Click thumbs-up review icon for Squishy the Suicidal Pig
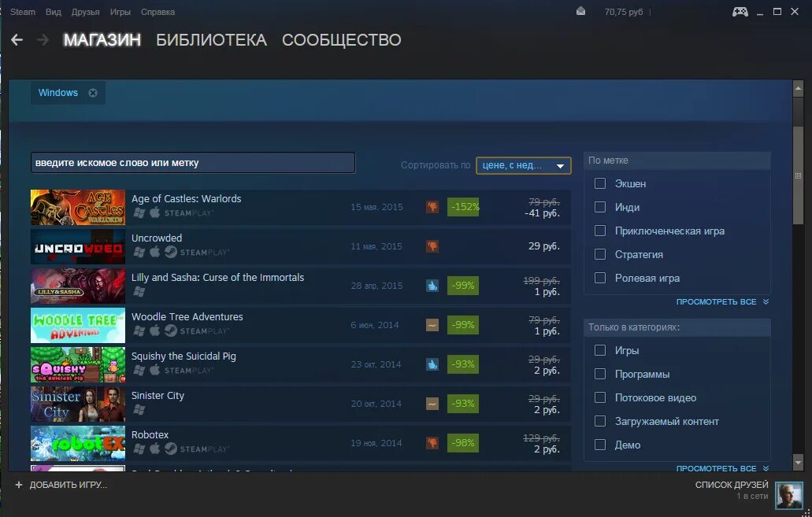Viewport: 812px width, 517px height. click(x=432, y=364)
